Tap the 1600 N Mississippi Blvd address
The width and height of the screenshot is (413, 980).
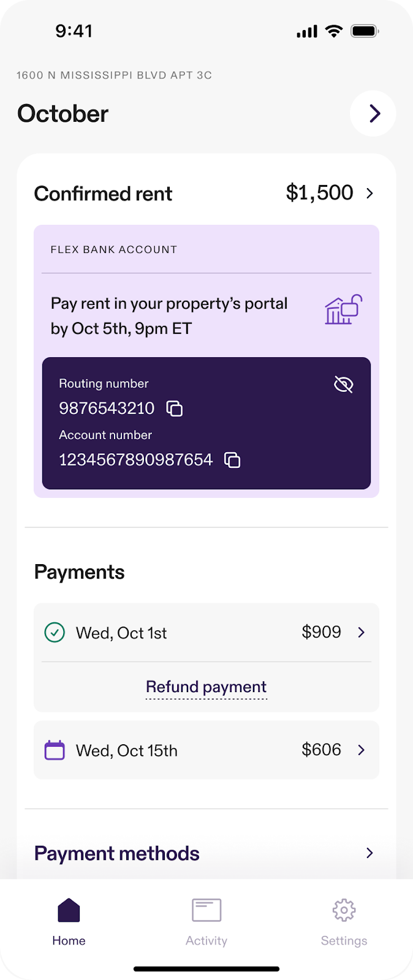114,75
